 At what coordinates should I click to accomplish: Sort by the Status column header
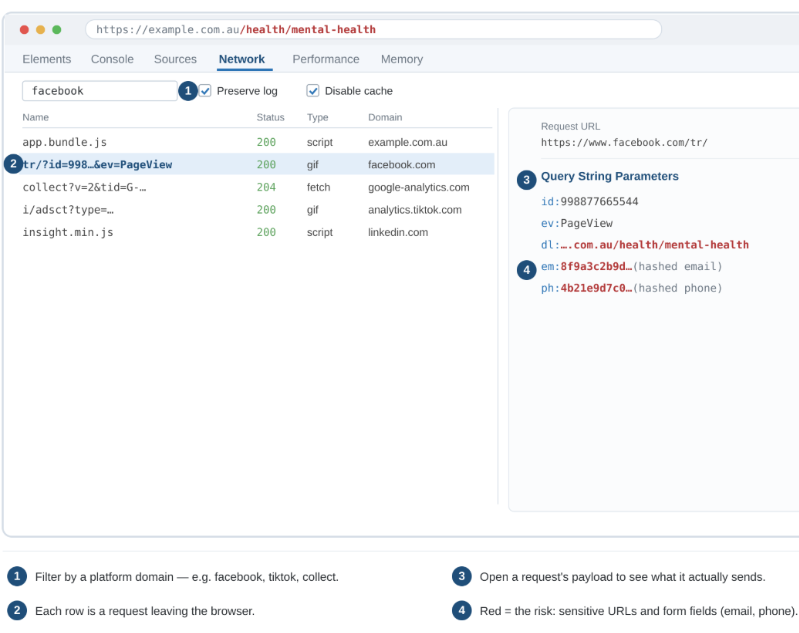coord(270,117)
